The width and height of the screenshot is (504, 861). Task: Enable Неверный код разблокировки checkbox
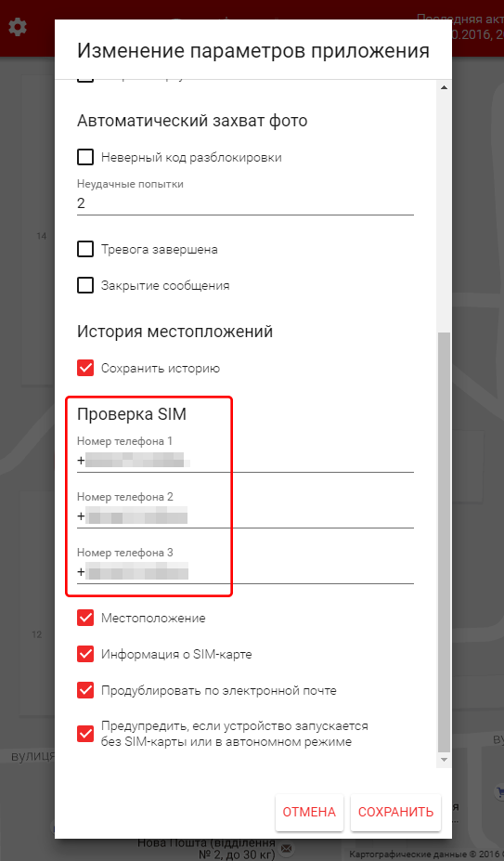[x=85, y=158]
